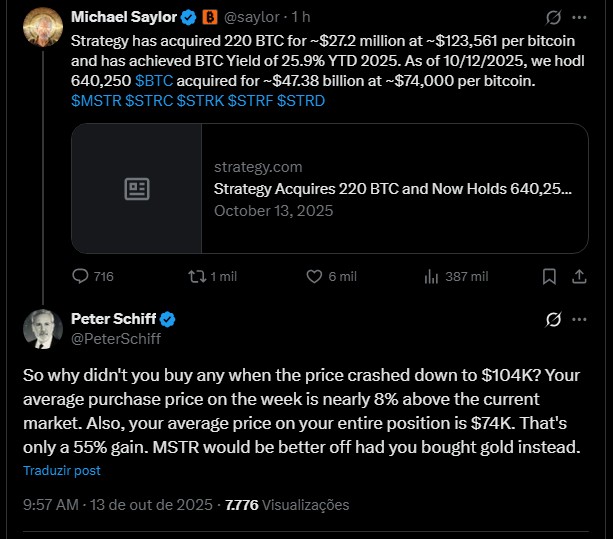Click Traduzir post to translate
613x539 pixels.
tap(62, 470)
